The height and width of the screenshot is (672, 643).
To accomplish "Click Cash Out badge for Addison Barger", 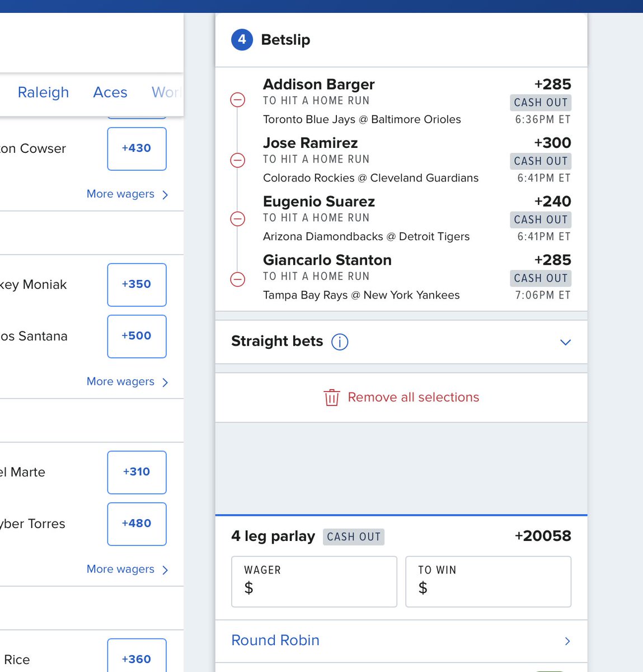I will 541,102.
